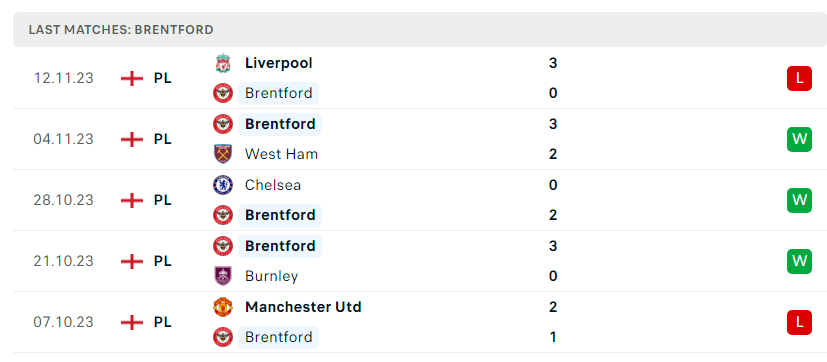Viewport: 827px width, 362px height.
Task: Click red L badge for Manchester Utd match
Action: pos(800,322)
